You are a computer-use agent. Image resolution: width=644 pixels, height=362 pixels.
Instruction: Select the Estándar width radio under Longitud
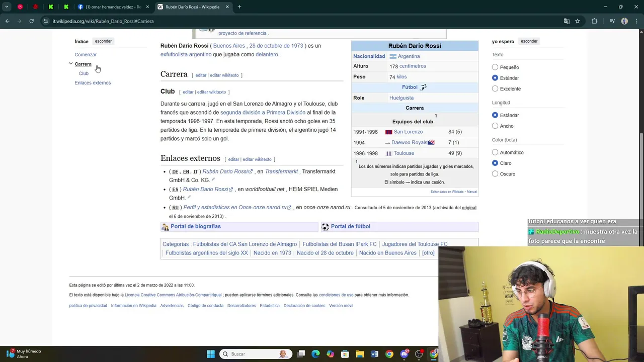(x=495, y=115)
